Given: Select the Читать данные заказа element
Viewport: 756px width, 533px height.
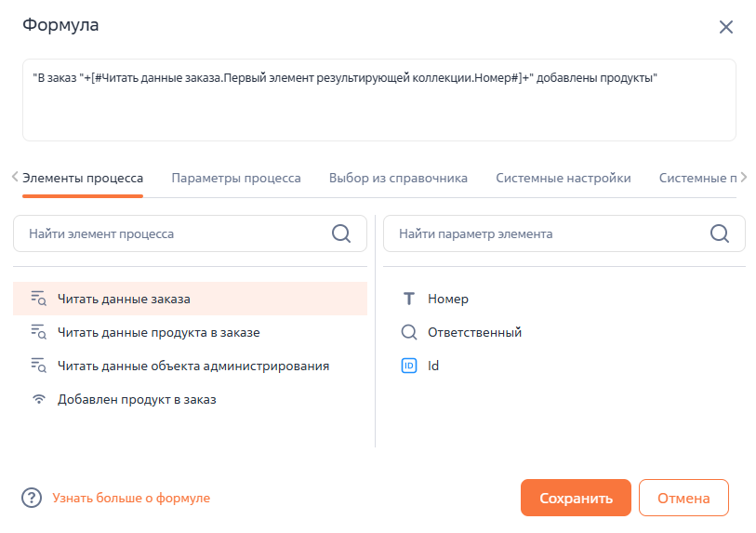Looking at the screenshot, I should pyautogui.click(x=190, y=299).
